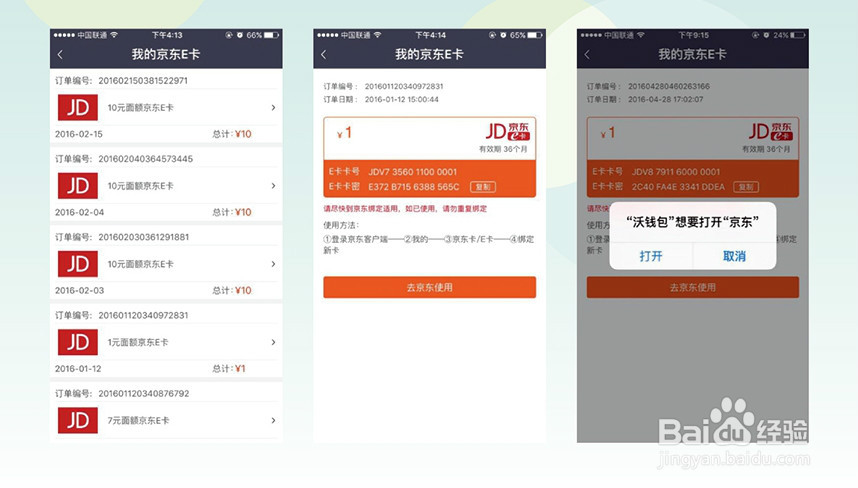Select order number 201602040364573445
Image resolution: width=858 pixels, height=488 pixels.
[146, 159]
